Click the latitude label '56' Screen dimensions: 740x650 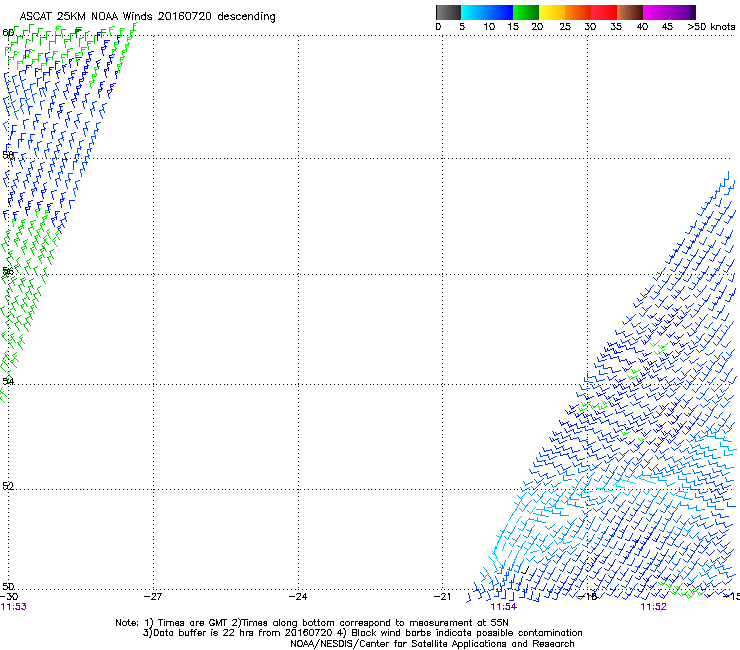[x=8, y=271]
